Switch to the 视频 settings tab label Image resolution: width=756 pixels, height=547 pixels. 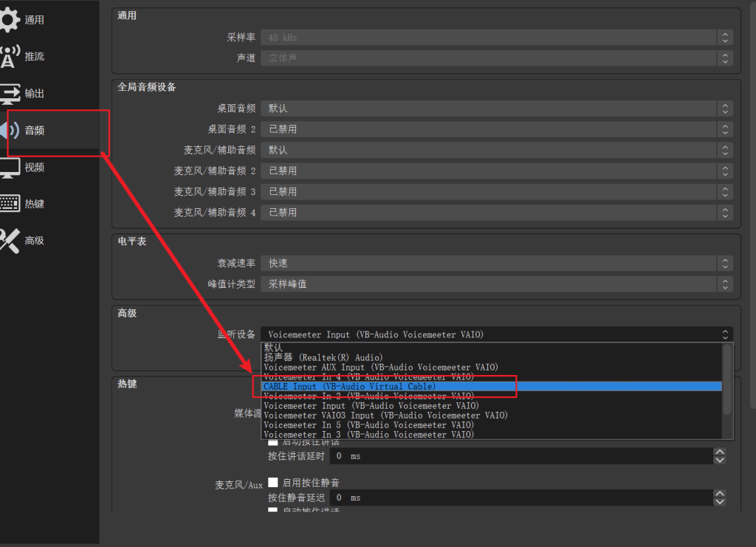34,168
